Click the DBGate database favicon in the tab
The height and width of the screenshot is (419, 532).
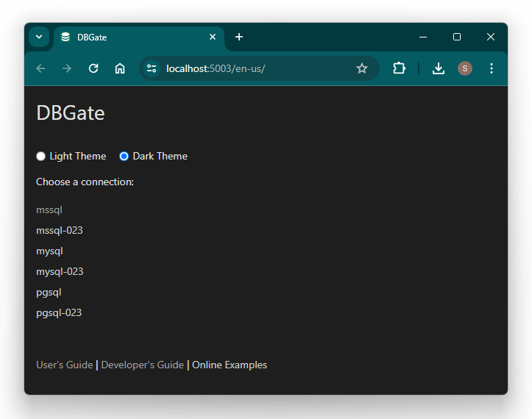[x=65, y=37]
